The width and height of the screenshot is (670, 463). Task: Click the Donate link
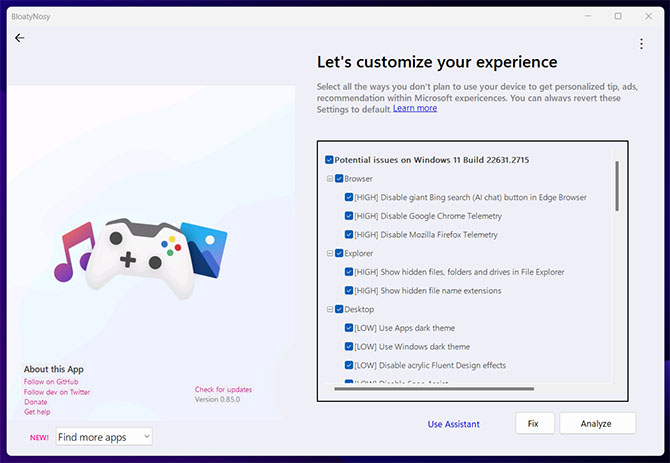pos(35,402)
